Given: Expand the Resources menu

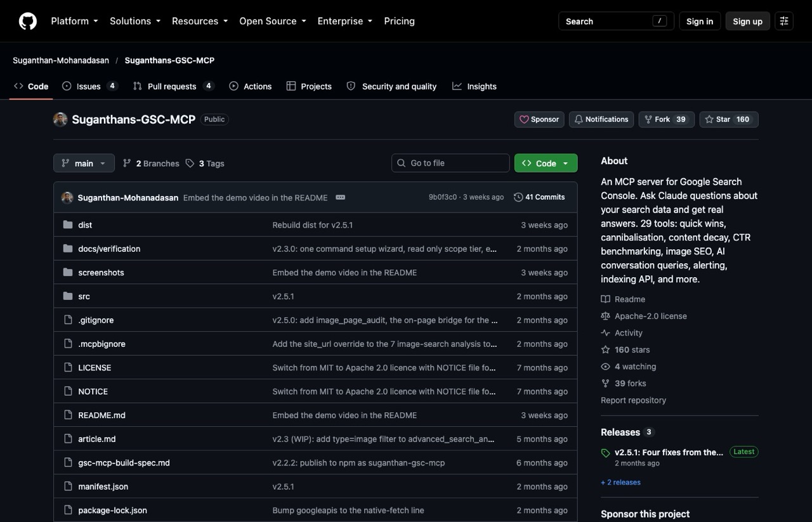Looking at the screenshot, I should coord(200,21).
